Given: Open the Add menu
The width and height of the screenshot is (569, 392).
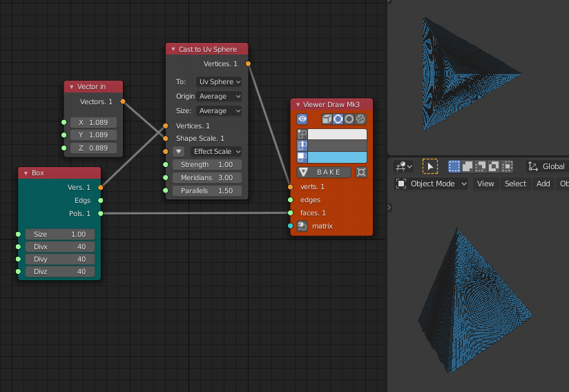Looking at the screenshot, I should click(543, 184).
